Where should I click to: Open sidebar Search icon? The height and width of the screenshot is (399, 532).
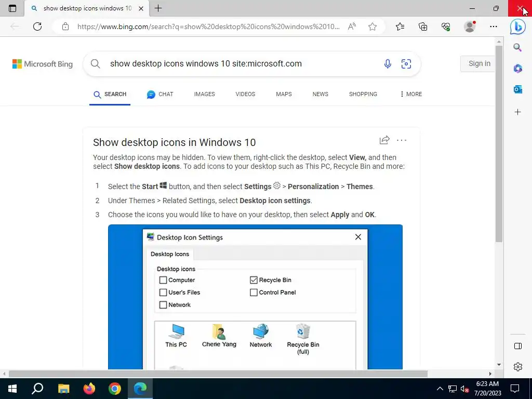coord(517,47)
